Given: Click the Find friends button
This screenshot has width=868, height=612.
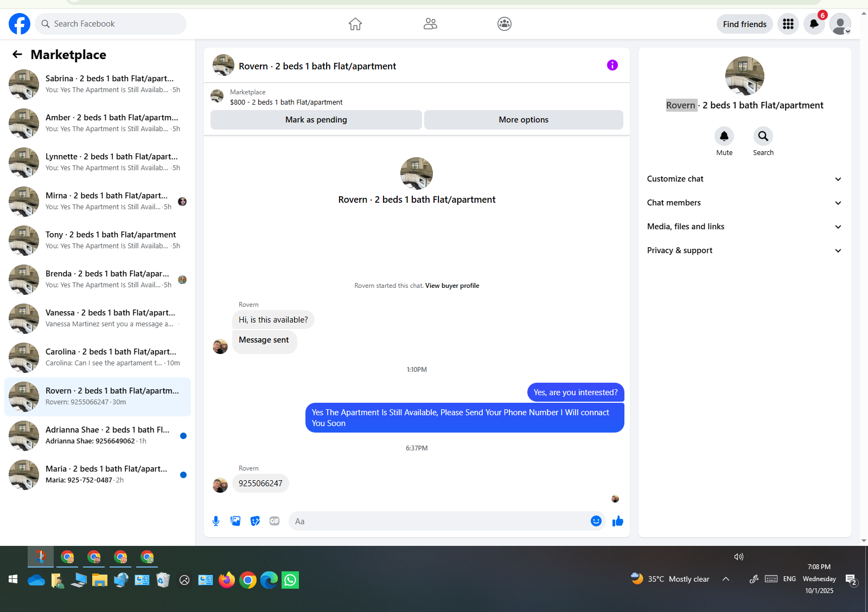Looking at the screenshot, I should tap(745, 24).
